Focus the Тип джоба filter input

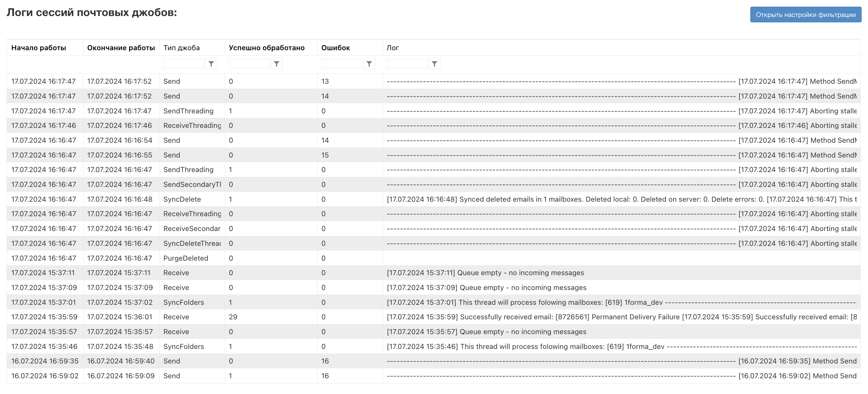(x=184, y=63)
